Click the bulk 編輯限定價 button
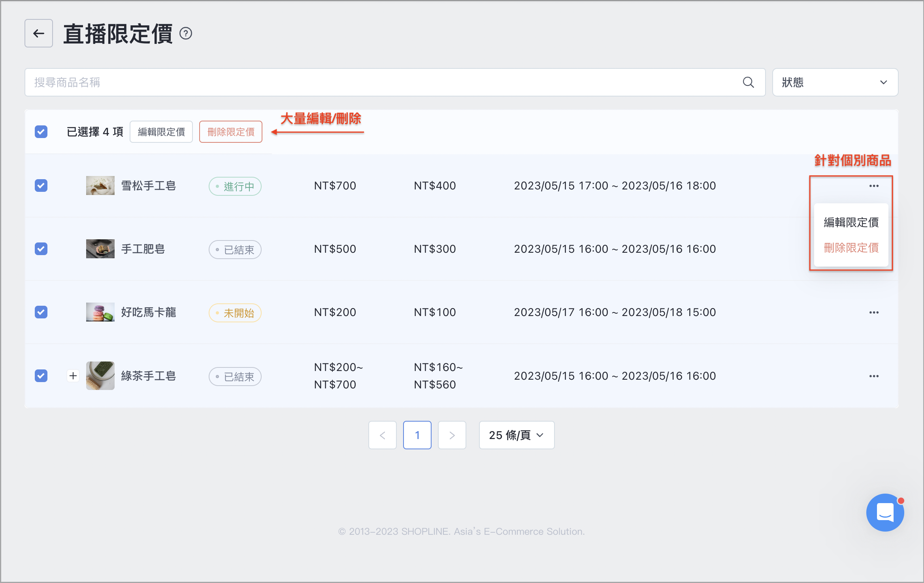The height and width of the screenshot is (583, 924). (161, 132)
